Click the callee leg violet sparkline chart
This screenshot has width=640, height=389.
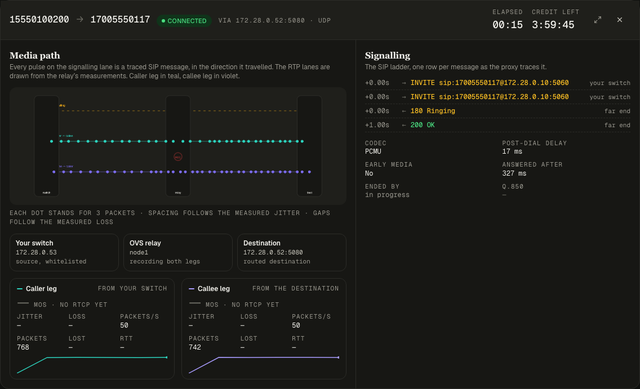[264, 365]
